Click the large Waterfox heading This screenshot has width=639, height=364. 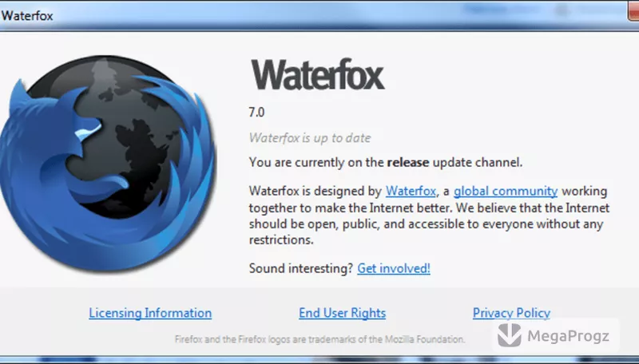tap(317, 74)
